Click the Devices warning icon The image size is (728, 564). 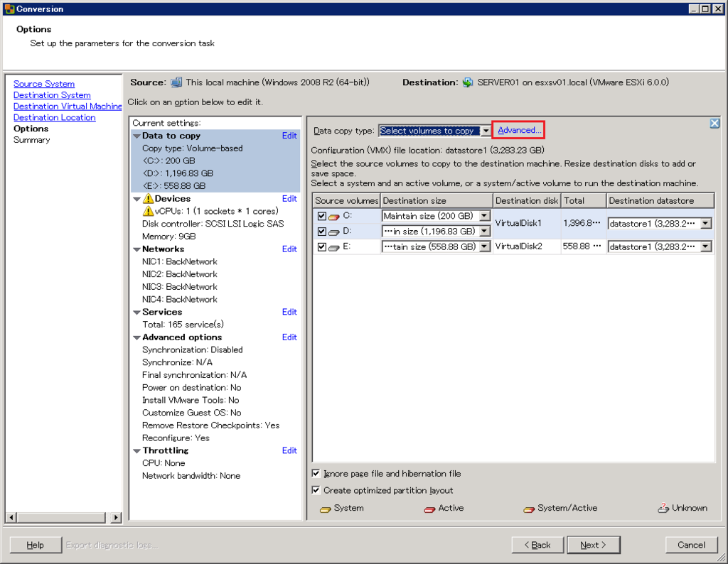[148, 198]
